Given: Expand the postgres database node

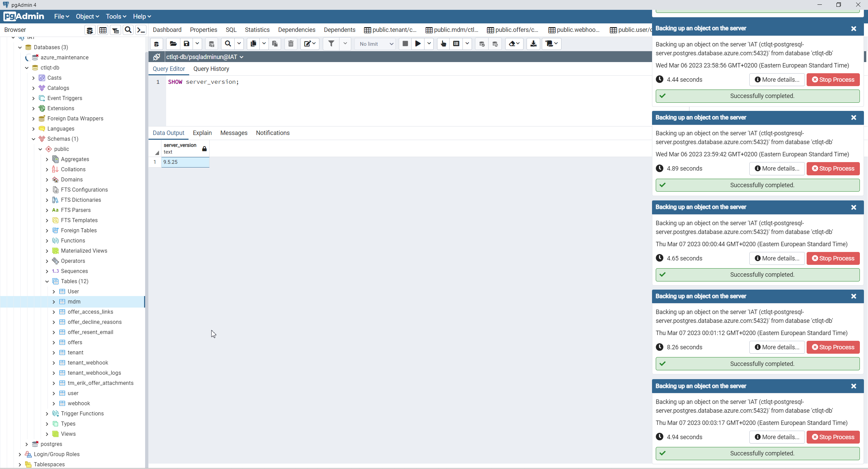Looking at the screenshot, I should (27, 444).
